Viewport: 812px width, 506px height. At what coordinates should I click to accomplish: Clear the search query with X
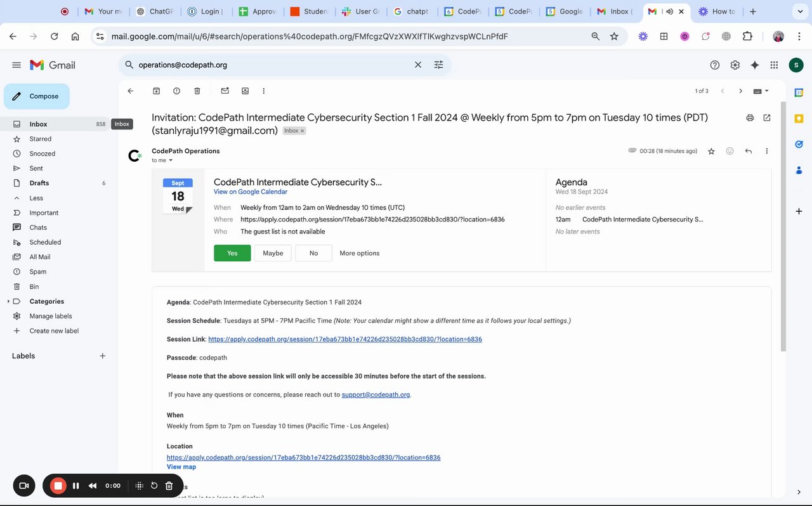click(418, 65)
